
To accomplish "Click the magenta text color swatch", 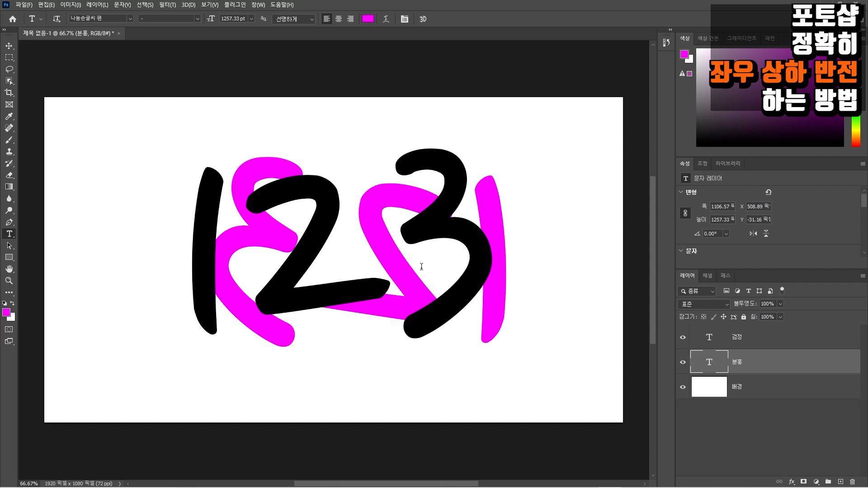I will pos(368,19).
